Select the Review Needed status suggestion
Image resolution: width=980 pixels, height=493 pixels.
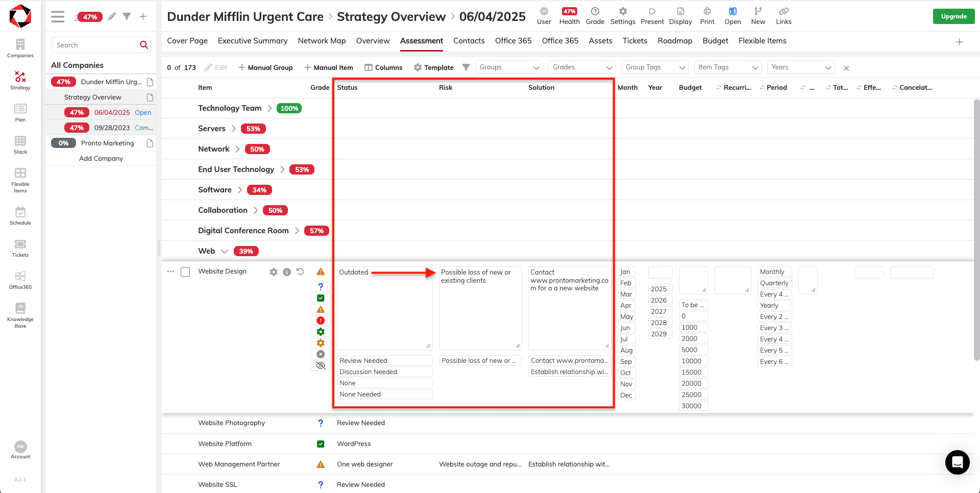(x=385, y=360)
